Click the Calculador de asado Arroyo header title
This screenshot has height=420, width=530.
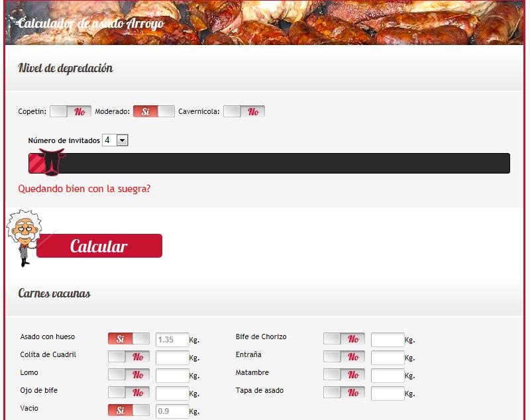(x=91, y=24)
